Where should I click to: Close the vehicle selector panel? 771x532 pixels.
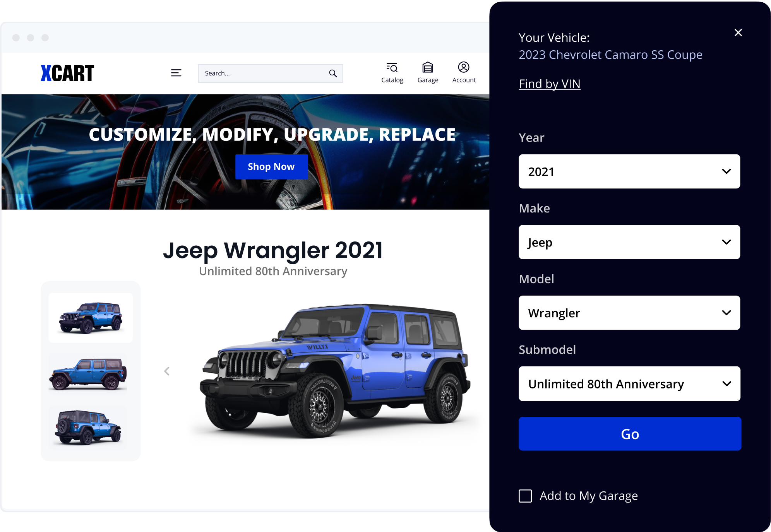tap(738, 33)
